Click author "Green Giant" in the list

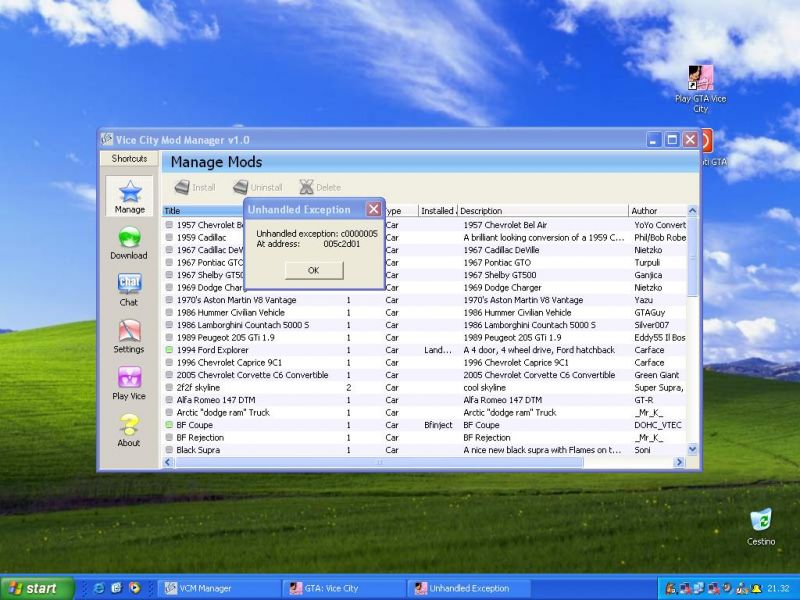657,375
